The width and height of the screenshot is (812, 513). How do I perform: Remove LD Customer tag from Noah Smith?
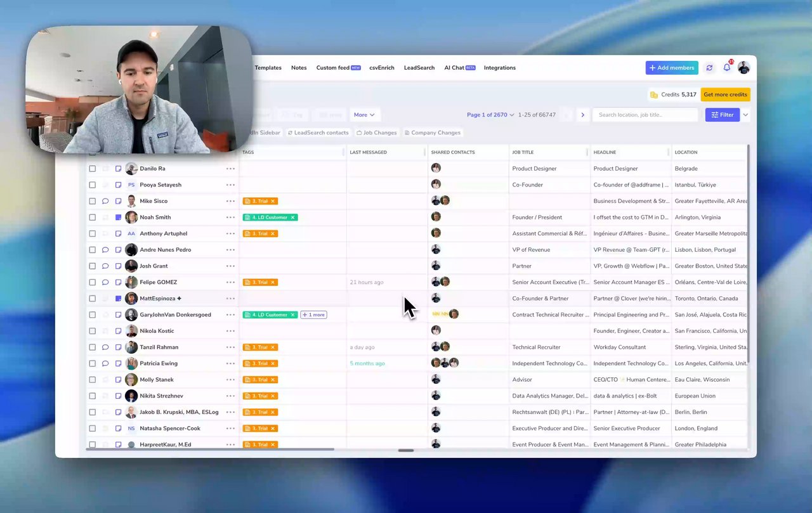pos(293,218)
